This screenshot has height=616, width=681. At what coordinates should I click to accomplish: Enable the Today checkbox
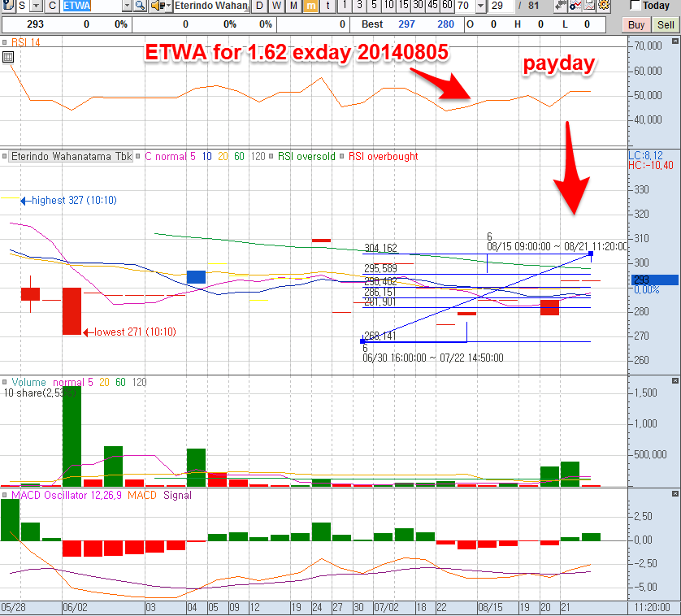coord(635,5)
